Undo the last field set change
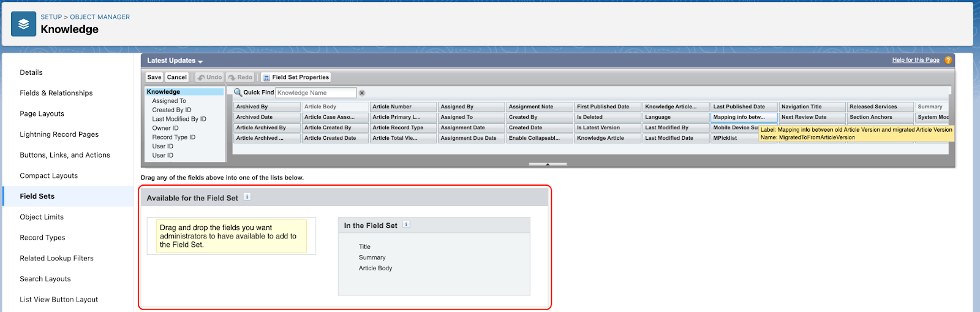 point(210,77)
